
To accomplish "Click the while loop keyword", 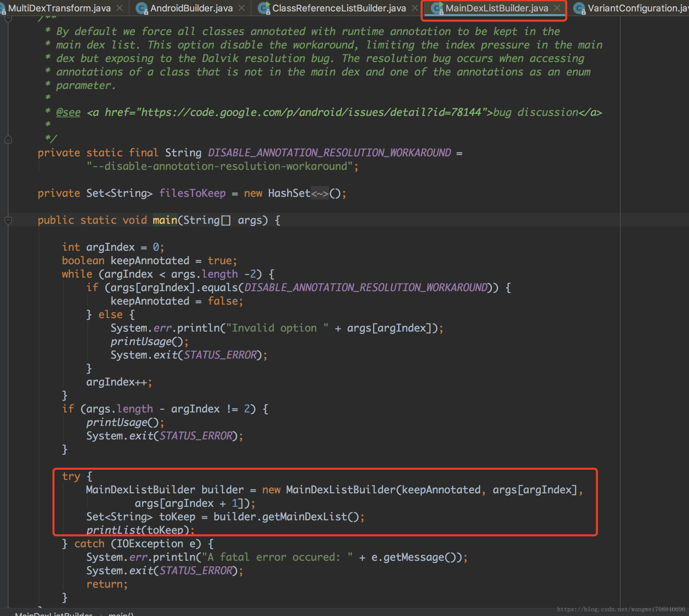I will click(77, 274).
